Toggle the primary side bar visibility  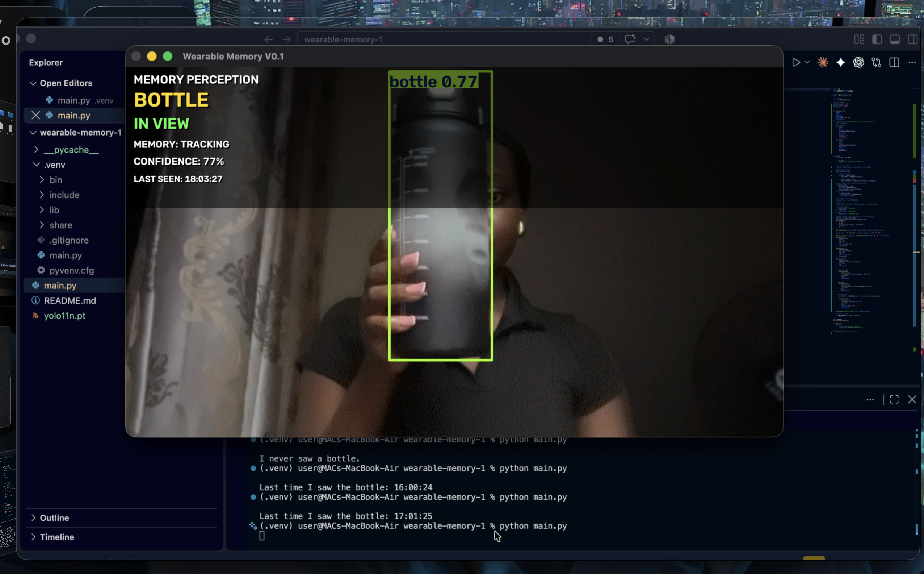click(x=877, y=39)
